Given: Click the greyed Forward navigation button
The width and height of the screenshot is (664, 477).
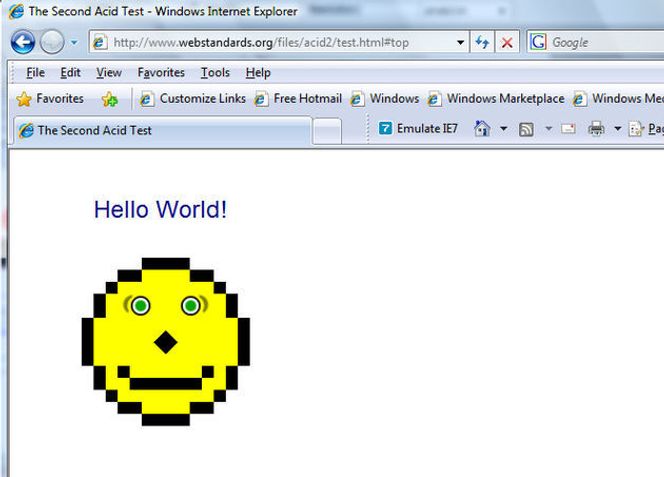Looking at the screenshot, I should point(52,42).
